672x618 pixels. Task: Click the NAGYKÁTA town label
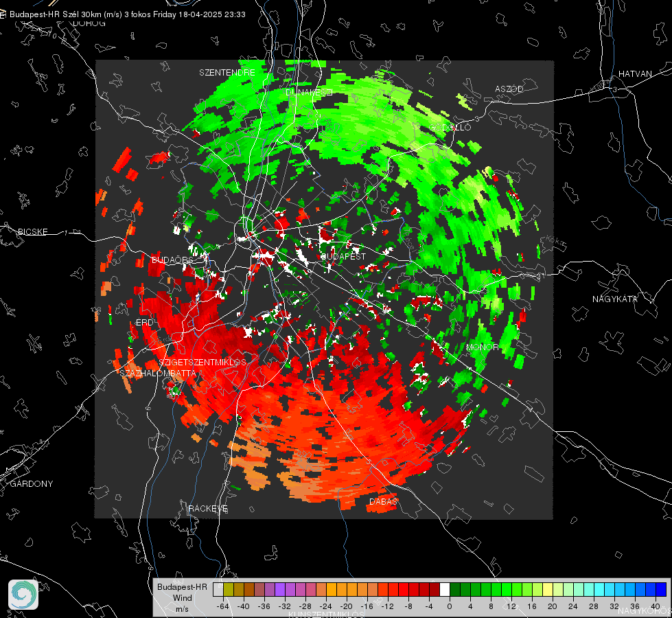pos(615,299)
